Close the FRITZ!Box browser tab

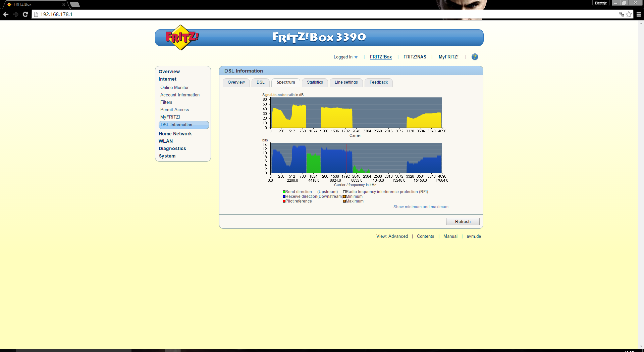point(64,4)
